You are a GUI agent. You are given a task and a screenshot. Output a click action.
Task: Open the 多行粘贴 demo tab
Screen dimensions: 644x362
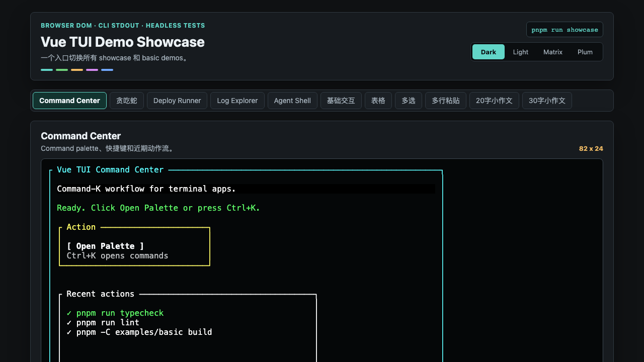446,101
